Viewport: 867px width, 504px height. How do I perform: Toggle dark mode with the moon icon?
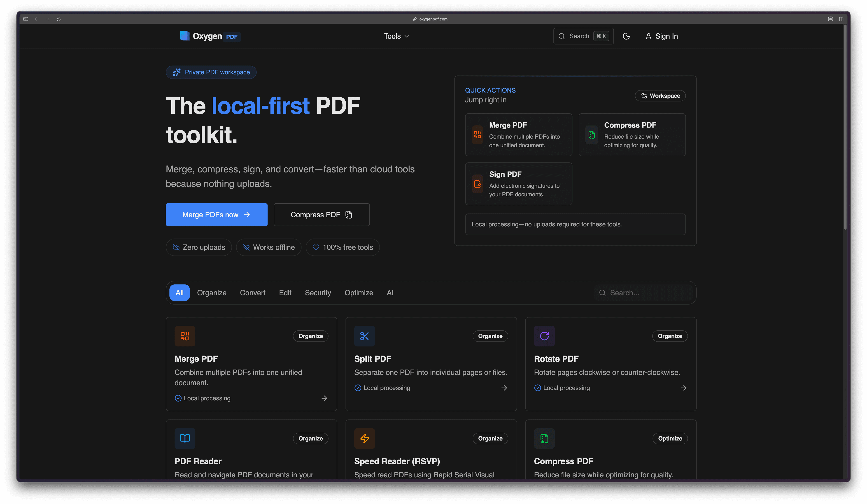tap(626, 36)
